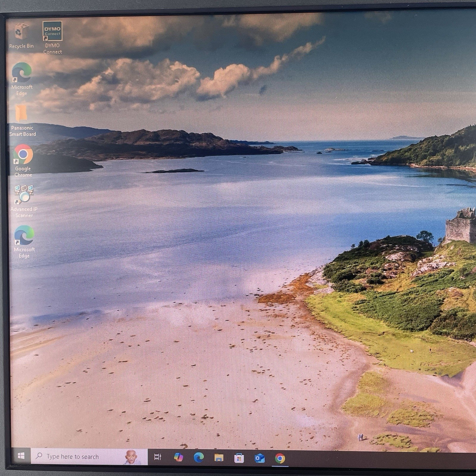Image resolution: width=476 pixels, height=476 pixels.
Task: Select Microsoft Edge shortcut below Advanced IP Scanner
Action: tap(24, 235)
